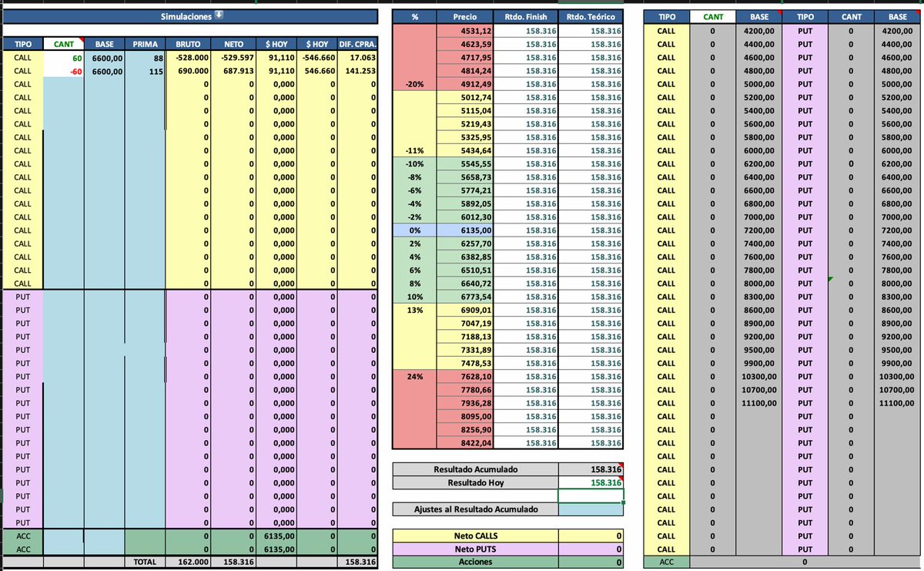Click the blue input cell beside Ajustes al Resultado Acumulado
The width and height of the screenshot is (924, 571).
click(x=591, y=509)
